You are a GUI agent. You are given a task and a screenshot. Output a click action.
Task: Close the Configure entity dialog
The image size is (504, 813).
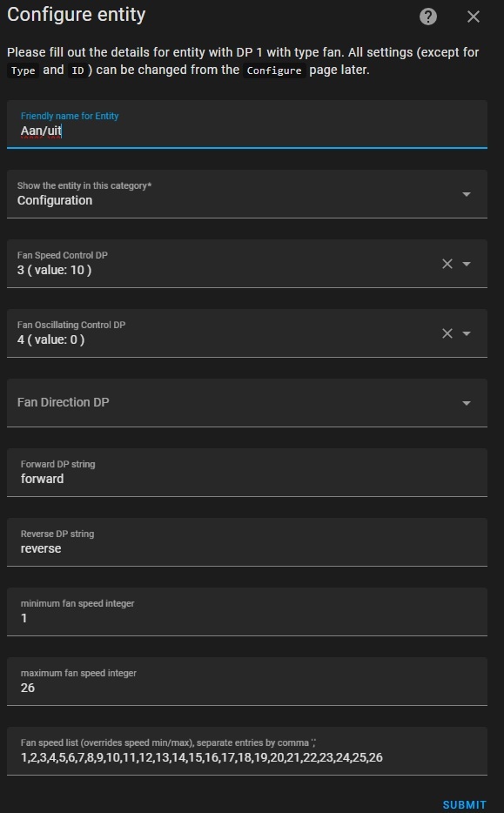pyautogui.click(x=473, y=17)
